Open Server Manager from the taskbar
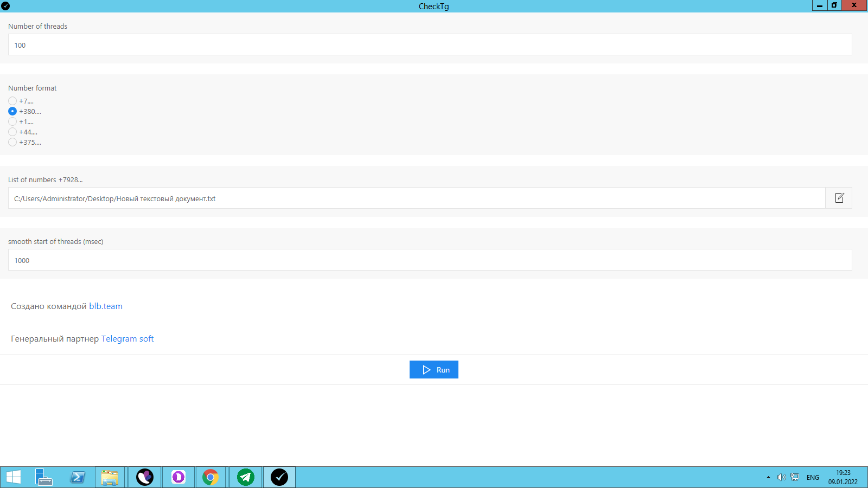 point(43,477)
